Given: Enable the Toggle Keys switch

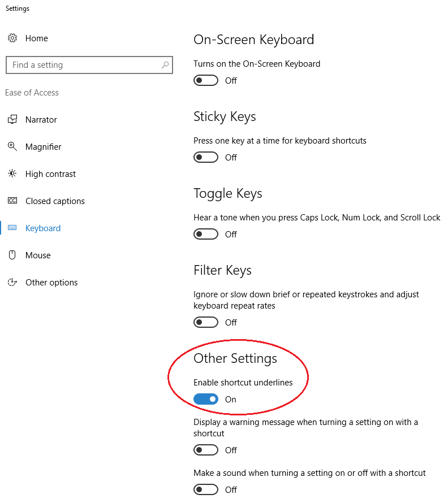Looking at the screenshot, I should (205, 234).
